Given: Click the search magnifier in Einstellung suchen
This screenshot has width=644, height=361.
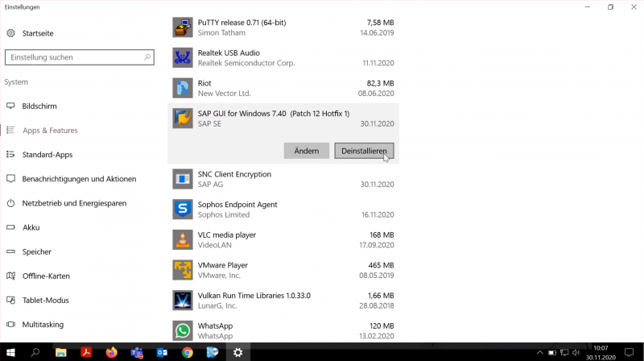Looking at the screenshot, I should 147,57.
